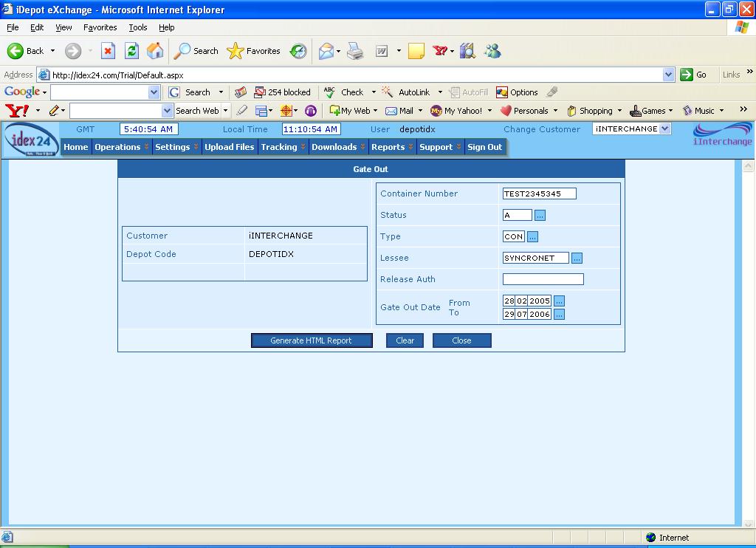756x548 pixels.
Task: Open the Google search box dropdown
Action: (154, 92)
